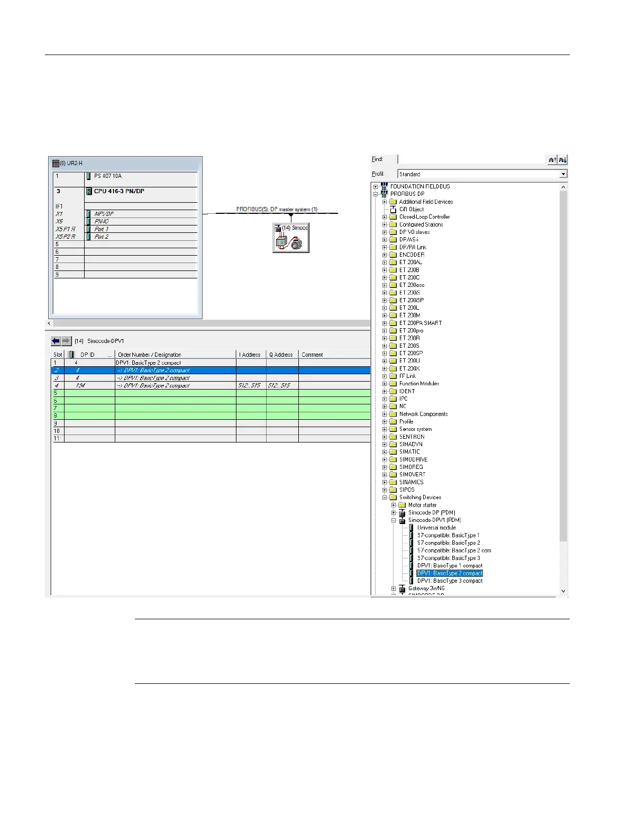Image resolution: width=630 pixels, height=840 pixels.
Task: Select S7-compatible: BasicType 3 in the catalog
Action: [449, 558]
